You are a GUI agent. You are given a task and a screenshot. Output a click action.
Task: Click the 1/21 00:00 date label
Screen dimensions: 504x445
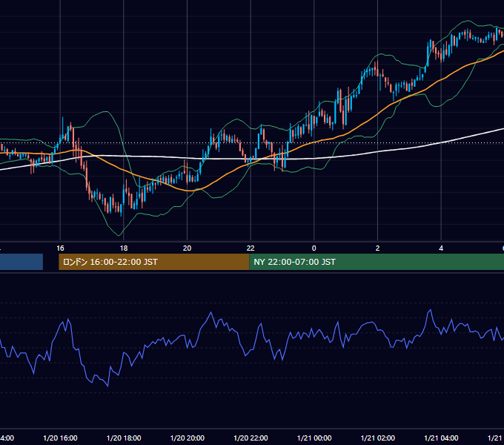click(x=314, y=438)
